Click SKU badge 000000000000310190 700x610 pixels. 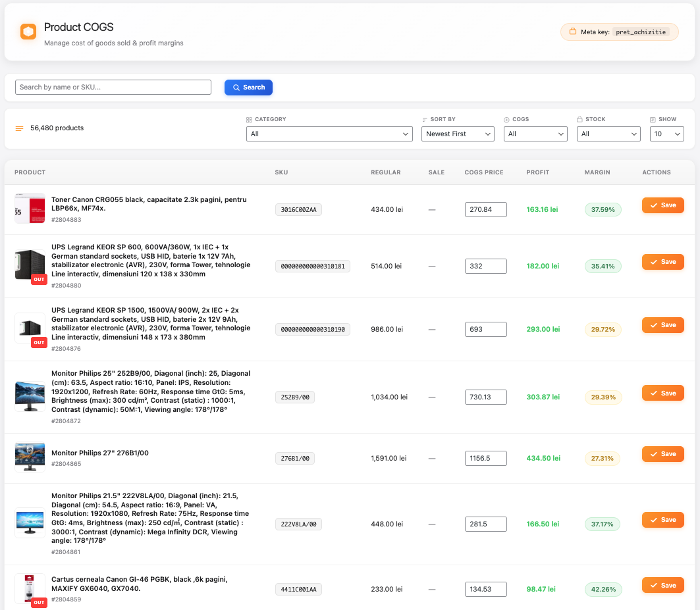coord(313,329)
